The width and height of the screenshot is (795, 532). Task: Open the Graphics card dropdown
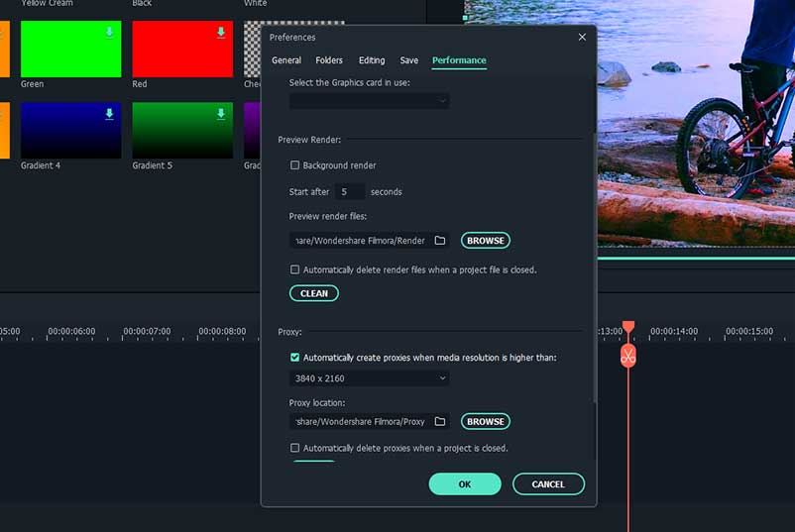369,101
